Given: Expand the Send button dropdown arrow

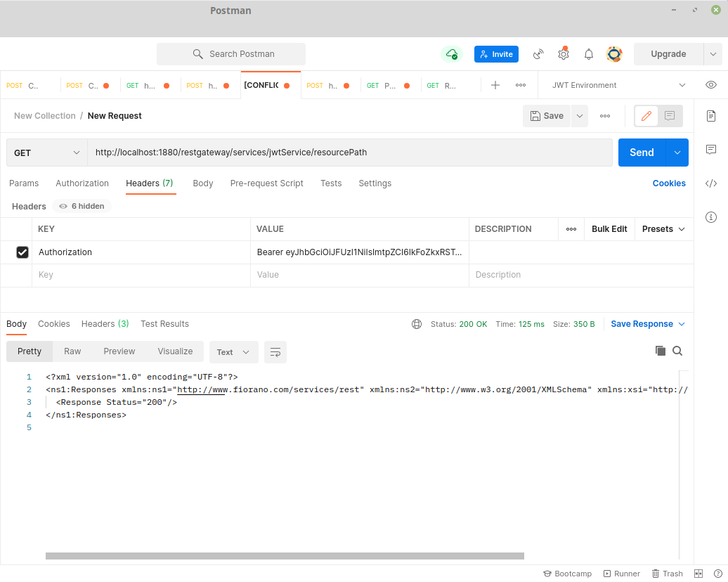Looking at the screenshot, I should 677,153.
